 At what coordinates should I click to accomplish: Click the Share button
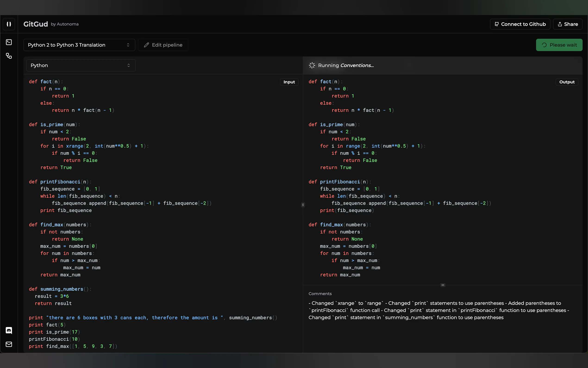click(568, 24)
